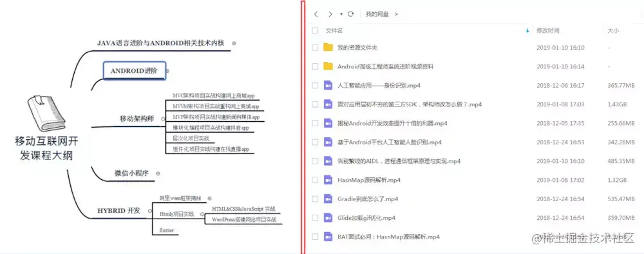Open the navigation history dropdown arrow

tap(341, 14)
